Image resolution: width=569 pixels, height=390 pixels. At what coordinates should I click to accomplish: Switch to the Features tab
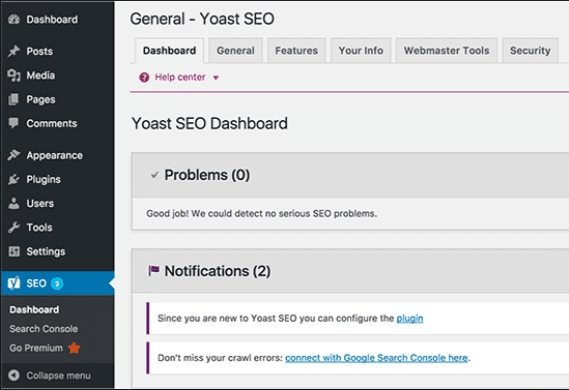click(x=296, y=50)
